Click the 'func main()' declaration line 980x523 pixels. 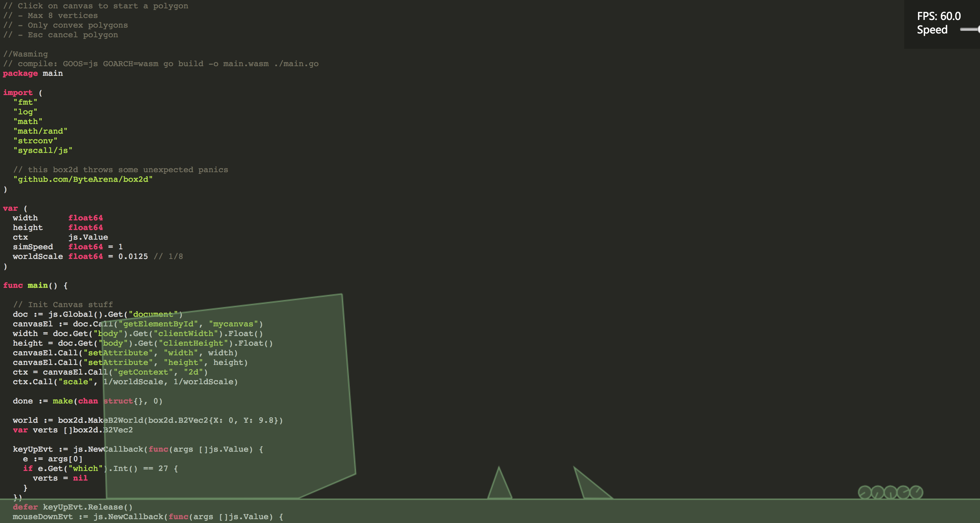coord(35,285)
